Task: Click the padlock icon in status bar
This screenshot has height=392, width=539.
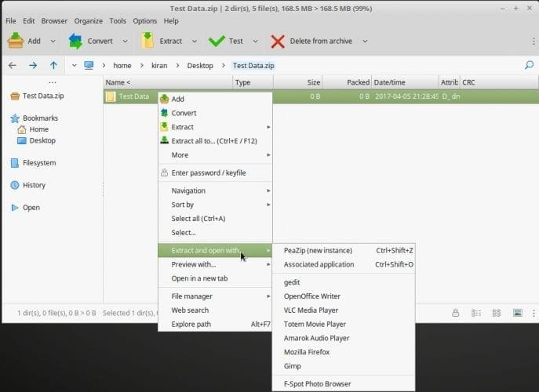Action: click(455, 313)
